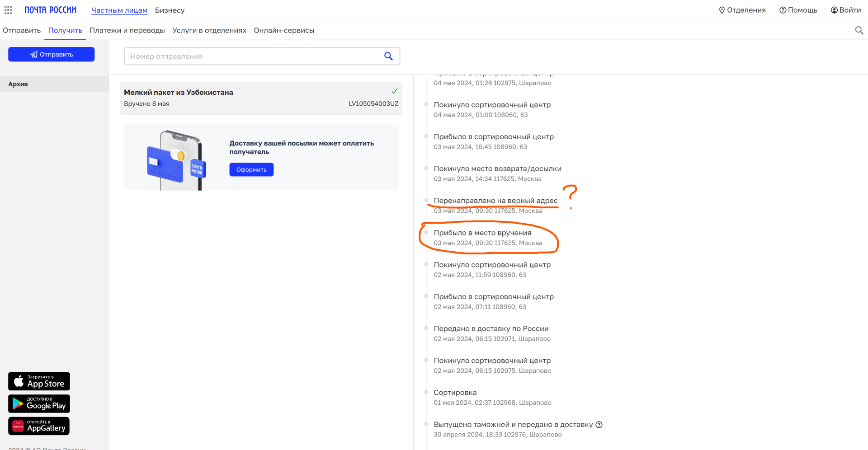Screen dimensions: 868x450
Task: Open the services grid menu icon
Action: 8,10
